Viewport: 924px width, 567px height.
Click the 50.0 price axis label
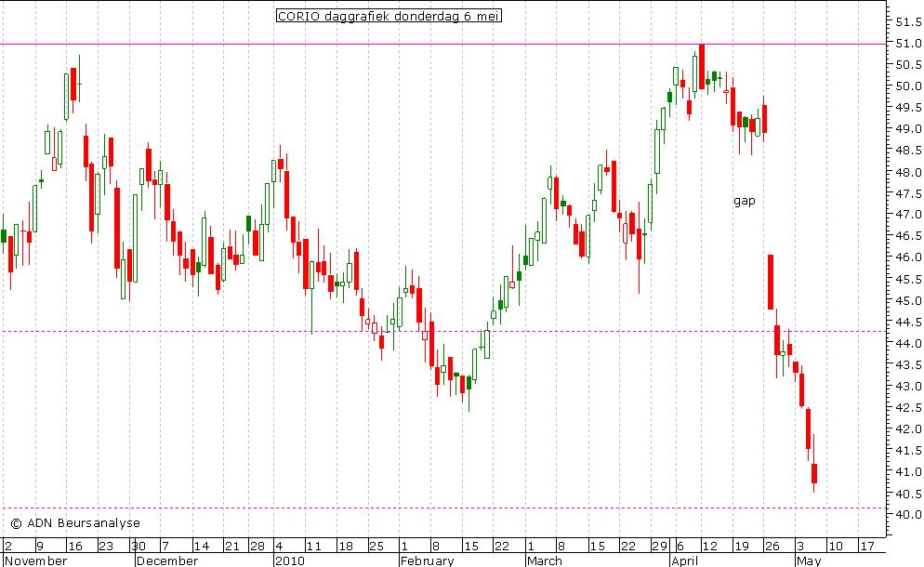[908, 86]
